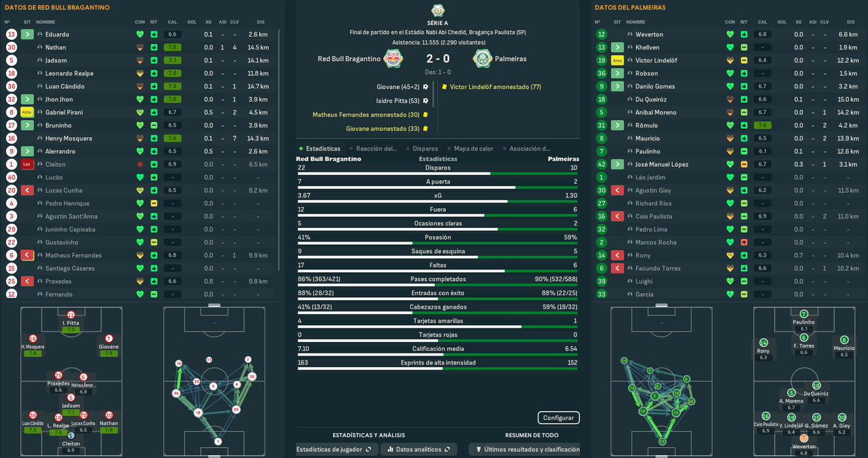This screenshot has height=458, width=868.
Task: Click Luan Cândido's 7.3 rating
Action: (172, 86)
